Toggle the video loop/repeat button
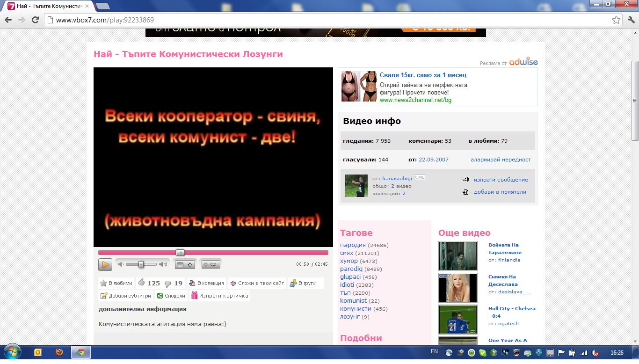 point(211,264)
